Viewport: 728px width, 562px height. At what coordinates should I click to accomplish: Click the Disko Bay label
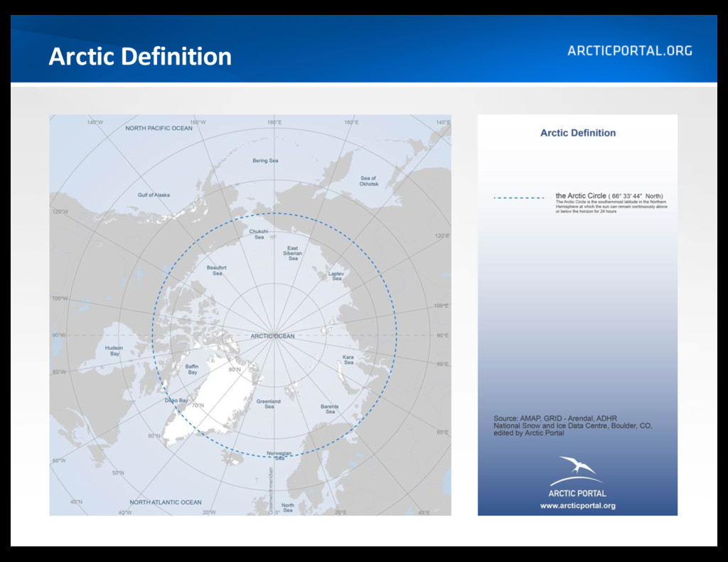(x=176, y=401)
